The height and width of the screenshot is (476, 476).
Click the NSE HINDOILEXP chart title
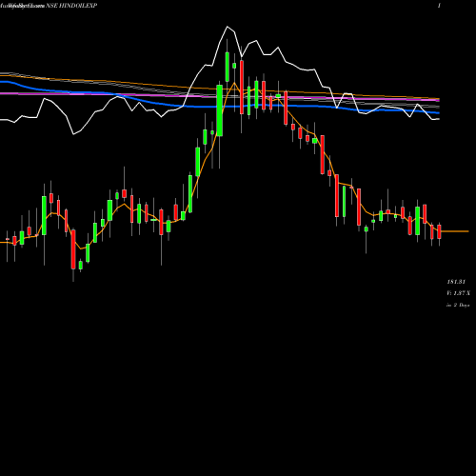pos(71,6)
